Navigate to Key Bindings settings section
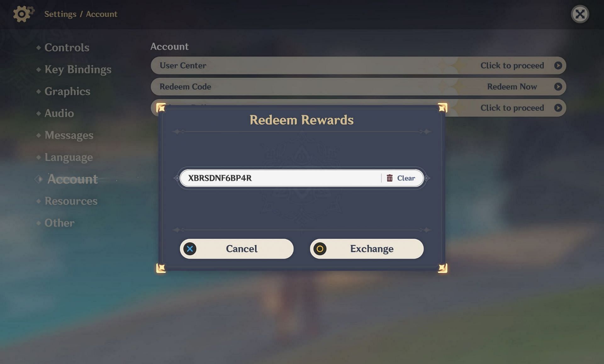This screenshot has height=364, width=604. [x=78, y=69]
